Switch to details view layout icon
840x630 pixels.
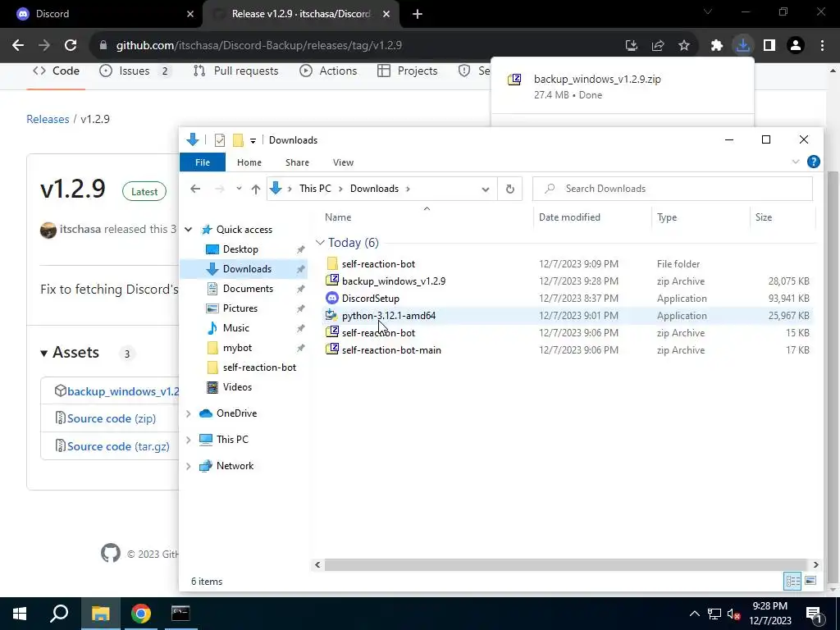793,581
